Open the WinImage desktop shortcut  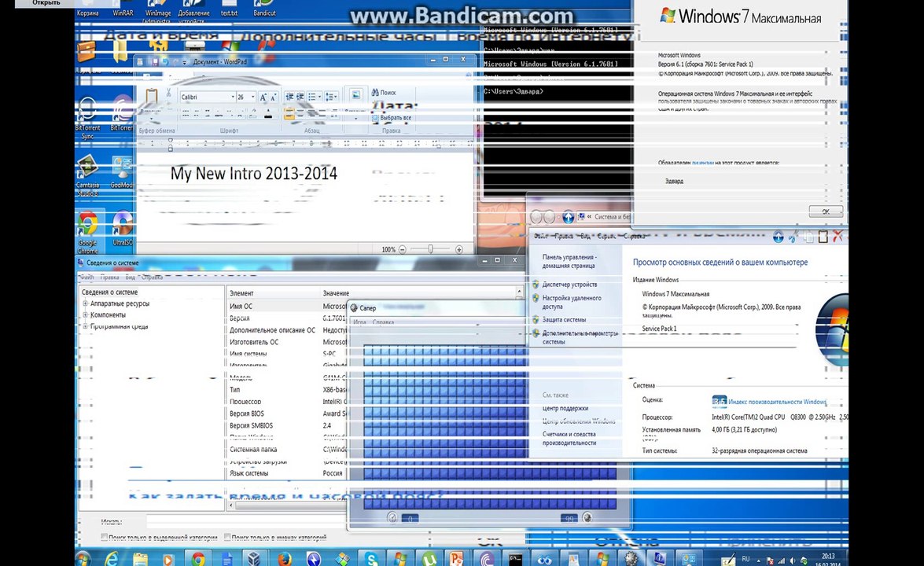coord(157,10)
